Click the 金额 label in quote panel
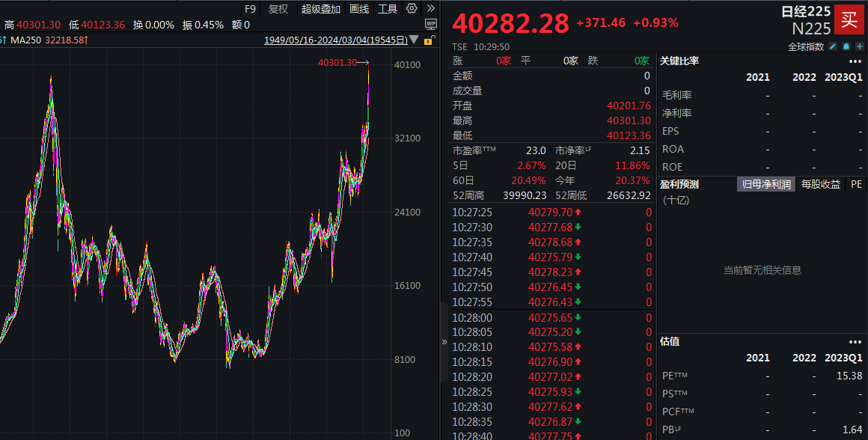 (462, 76)
